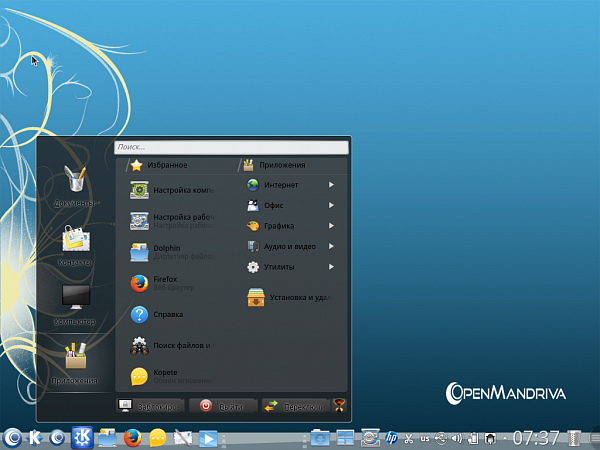
Task: Click the hourglass icon beside Переключить
Action: coord(339,405)
